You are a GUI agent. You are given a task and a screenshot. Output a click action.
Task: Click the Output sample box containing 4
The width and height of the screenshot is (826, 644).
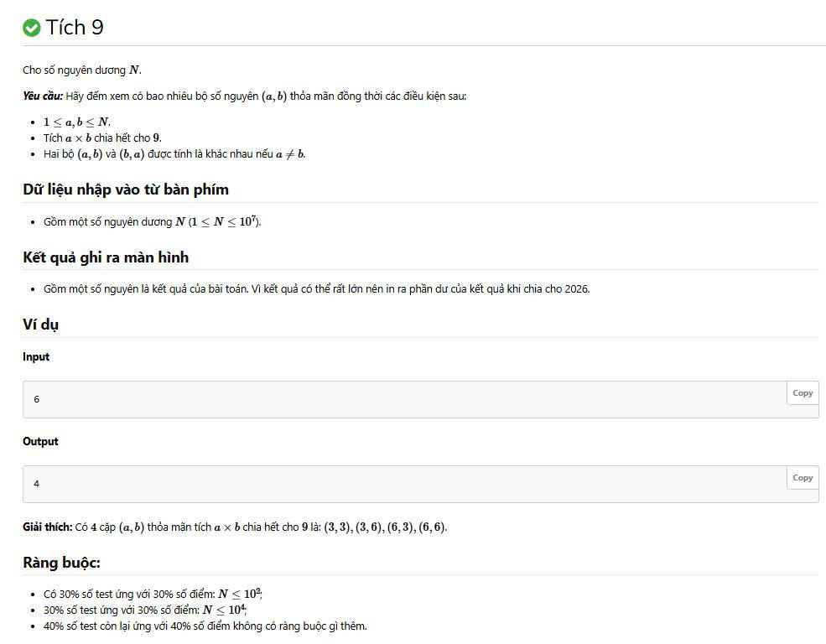coord(403,485)
